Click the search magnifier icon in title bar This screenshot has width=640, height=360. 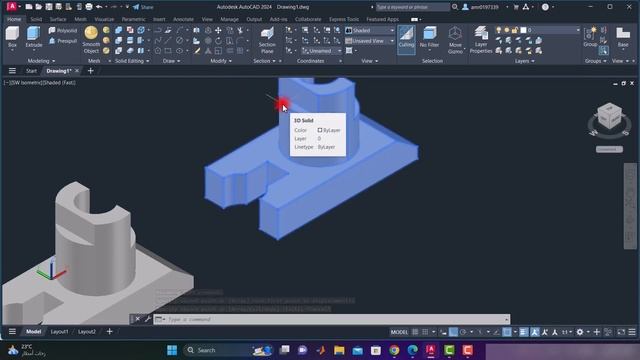pos(455,7)
